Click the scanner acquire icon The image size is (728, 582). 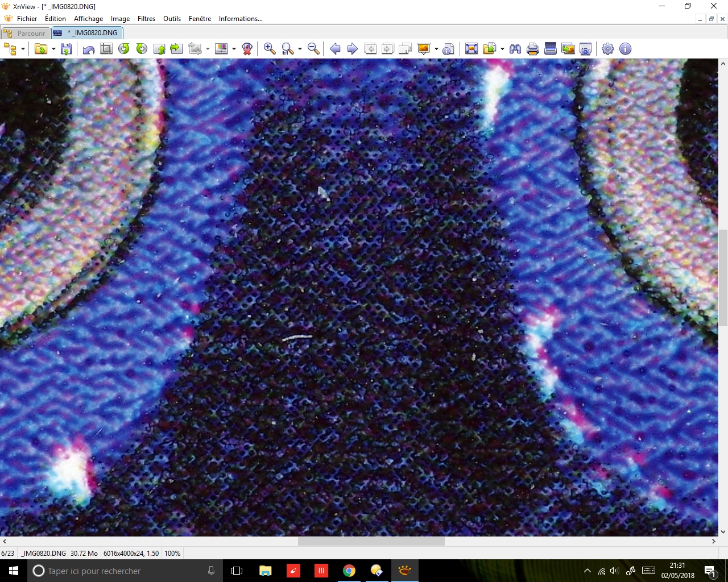(x=551, y=49)
